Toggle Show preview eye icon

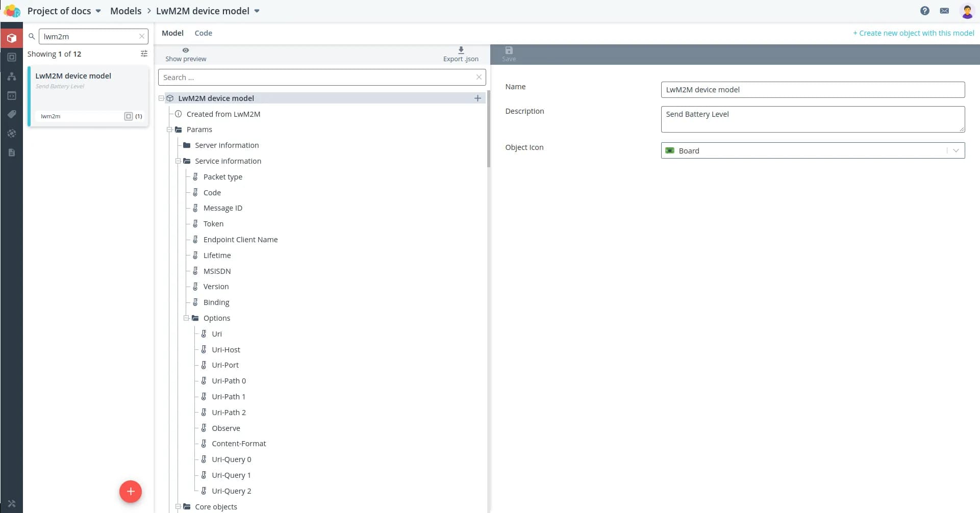186,50
